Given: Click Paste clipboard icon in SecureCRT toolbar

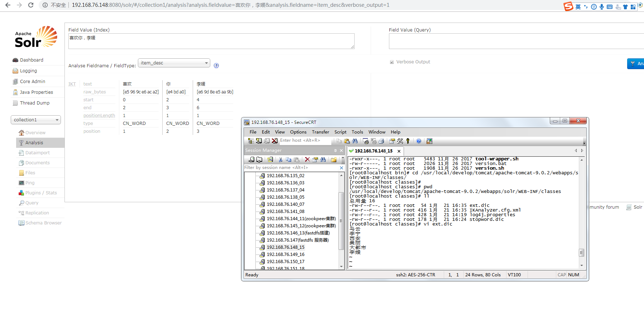Looking at the screenshot, I should [347, 141].
